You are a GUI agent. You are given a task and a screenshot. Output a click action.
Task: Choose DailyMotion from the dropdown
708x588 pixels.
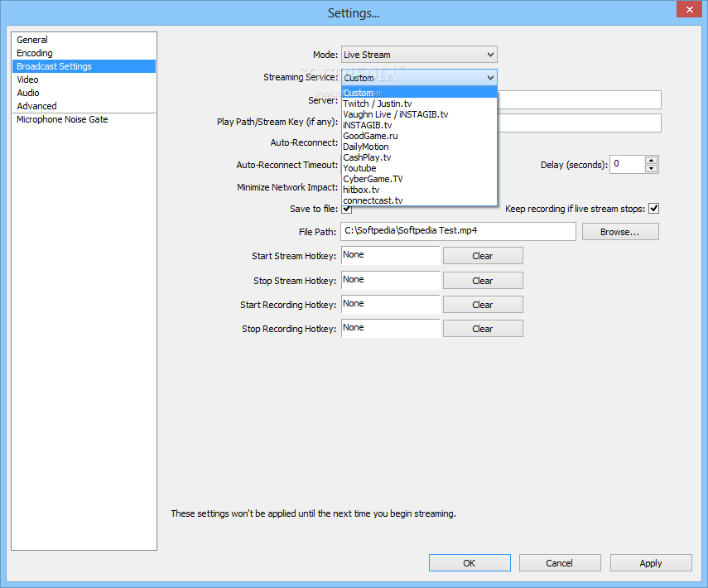[419, 147]
